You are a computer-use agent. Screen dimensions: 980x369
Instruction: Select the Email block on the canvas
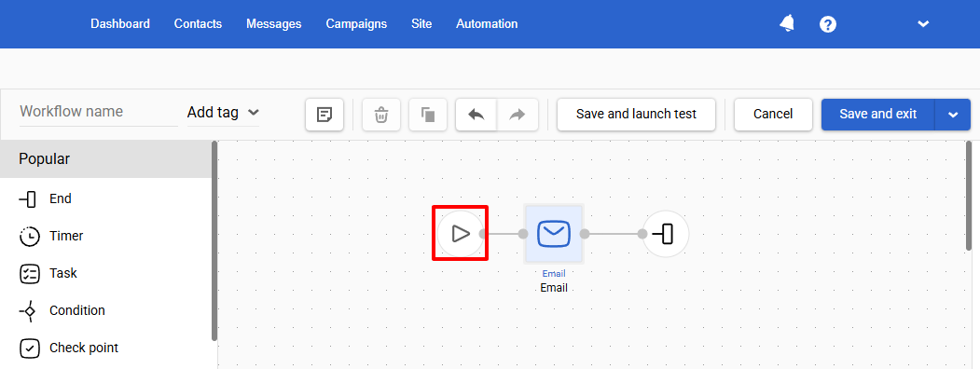554,234
